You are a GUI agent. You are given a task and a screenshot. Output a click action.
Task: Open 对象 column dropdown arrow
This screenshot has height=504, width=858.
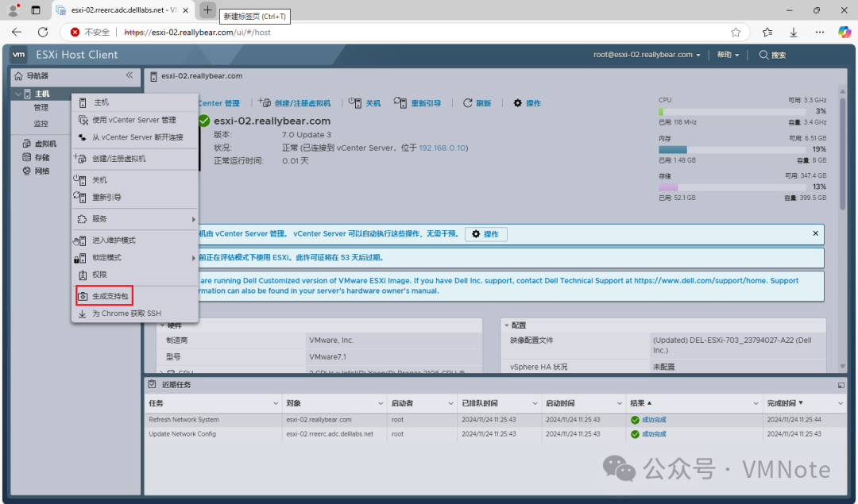coord(381,403)
